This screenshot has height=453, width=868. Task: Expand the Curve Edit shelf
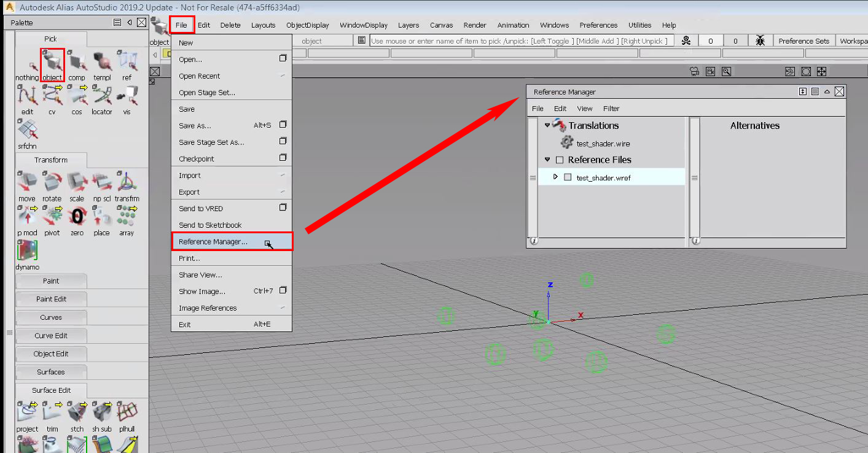[x=51, y=336]
